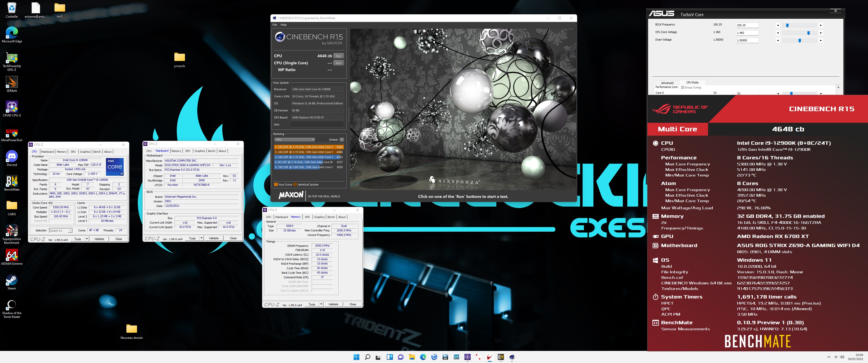The width and height of the screenshot is (868, 363).
Task: Select top ranking entry with score 4648
Action: point(309,147)
